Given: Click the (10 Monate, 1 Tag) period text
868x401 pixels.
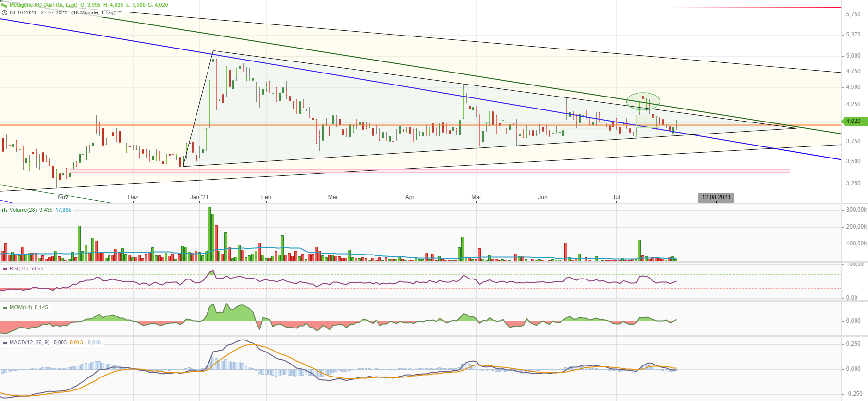Looking at the screenshot, I should [x=93, y=12].
